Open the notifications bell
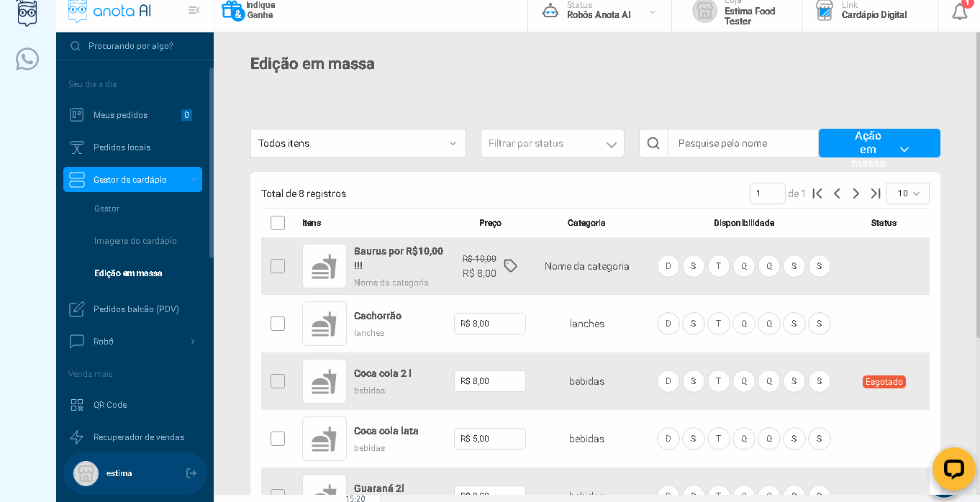 pos(959,12)
